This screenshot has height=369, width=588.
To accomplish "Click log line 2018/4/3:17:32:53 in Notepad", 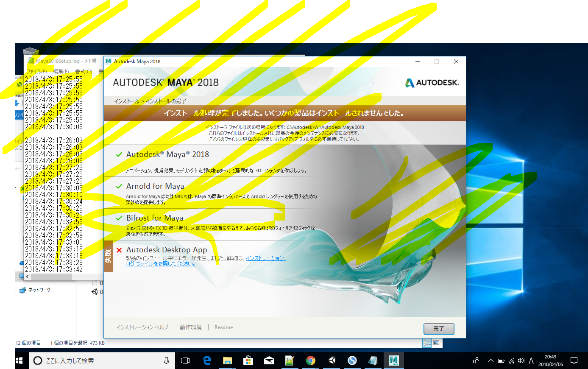I will click(54, 222).
